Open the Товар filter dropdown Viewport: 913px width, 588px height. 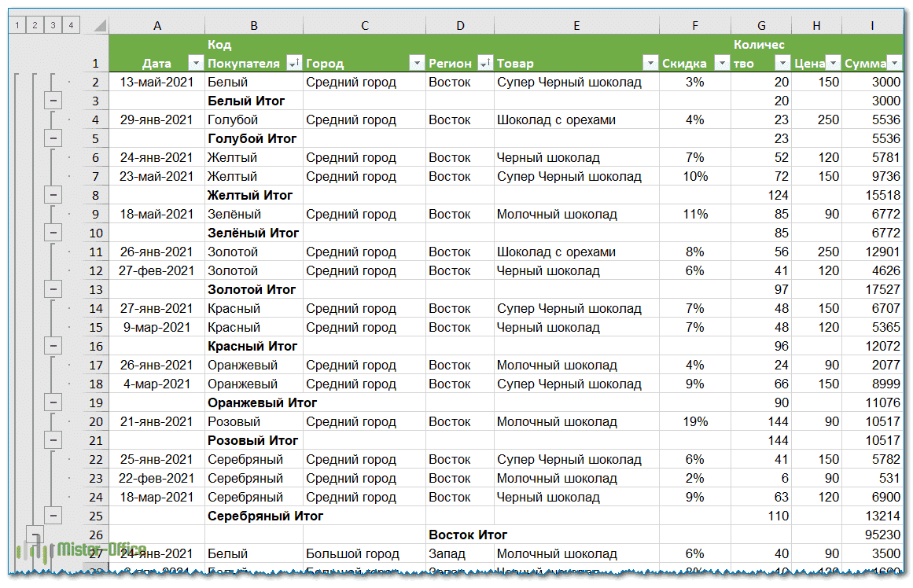650,64
